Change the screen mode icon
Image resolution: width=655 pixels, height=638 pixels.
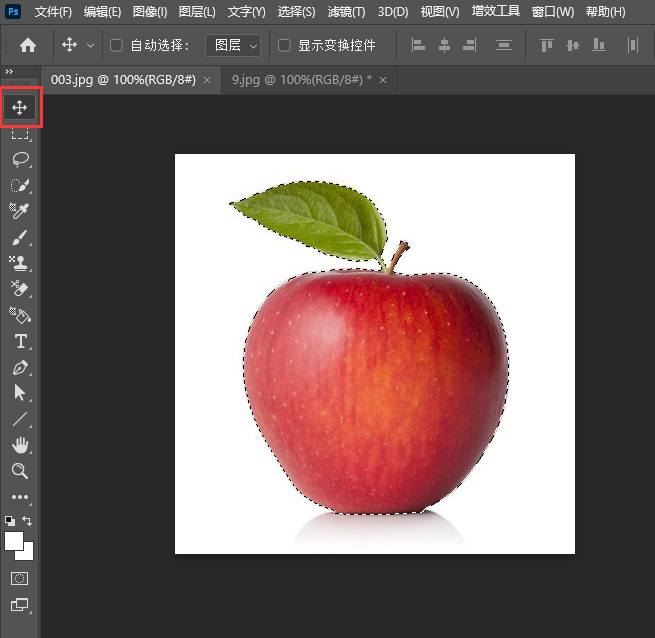[19, 605]
